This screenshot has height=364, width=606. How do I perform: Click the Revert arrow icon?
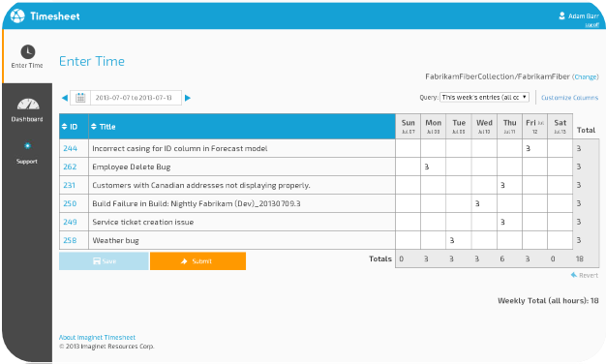(x=574, y=275)
